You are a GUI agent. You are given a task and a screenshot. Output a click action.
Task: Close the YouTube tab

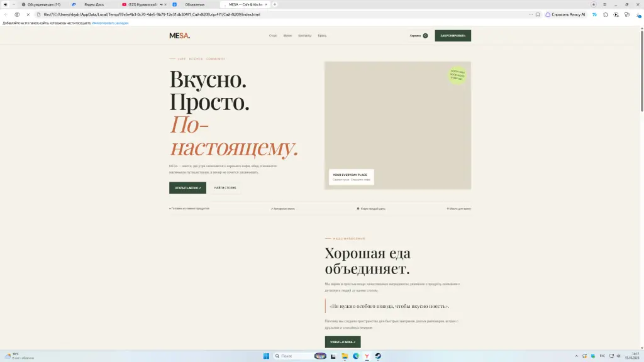coord(165,4)
